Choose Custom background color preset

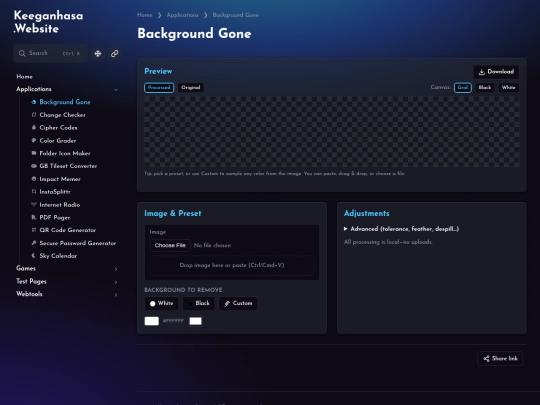click(x=238, y=303)
